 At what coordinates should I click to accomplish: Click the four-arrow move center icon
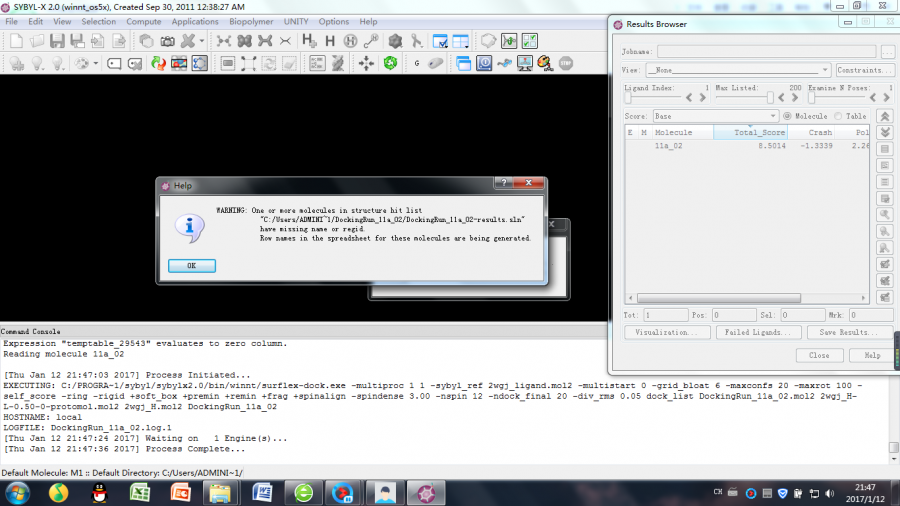pos(366,63)
